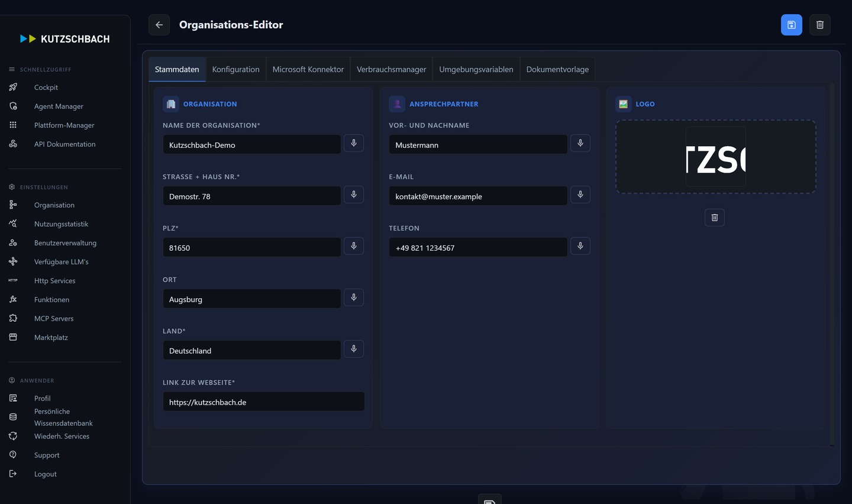Image resolution: width=852 pixels, height=504 pixels.
Task: Go to Benutzerverwaltung
Action: [65, 243]
